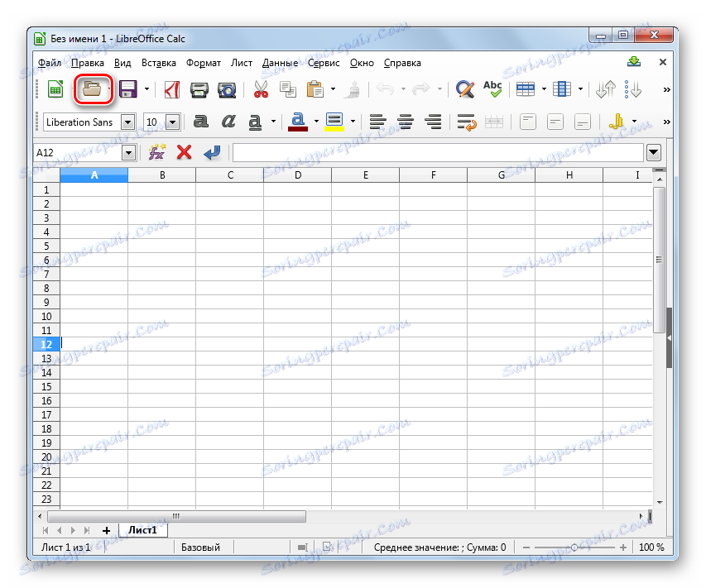This screenshot has width=706, height=588.
Task: Open the Вставка menu
Action: coord(158,63)
